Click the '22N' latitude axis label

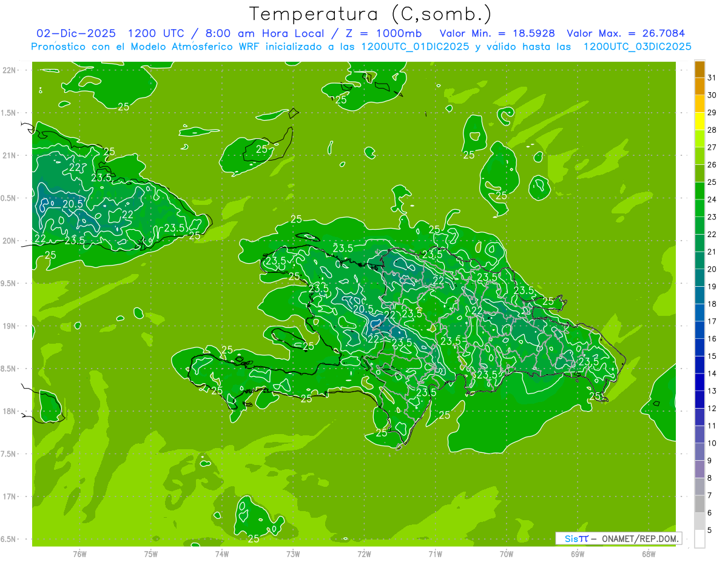click(x=9, y=70)
